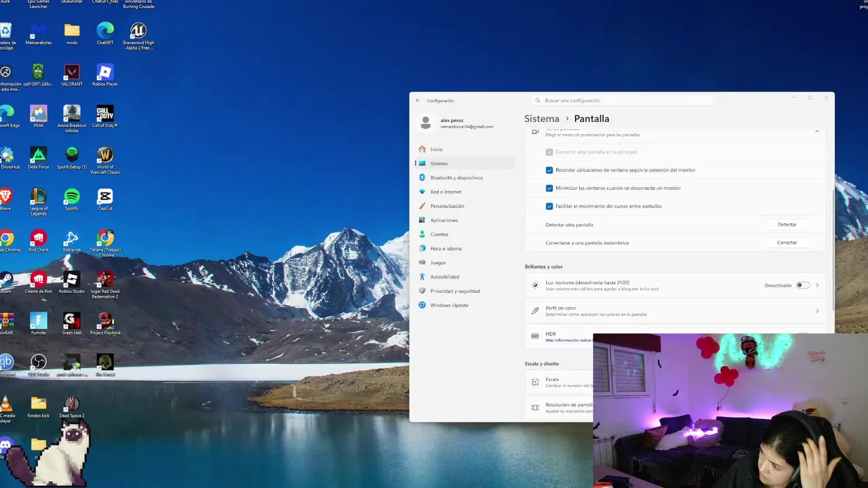Open The Forest game icon
868x488 pixels.
[105, 365]
